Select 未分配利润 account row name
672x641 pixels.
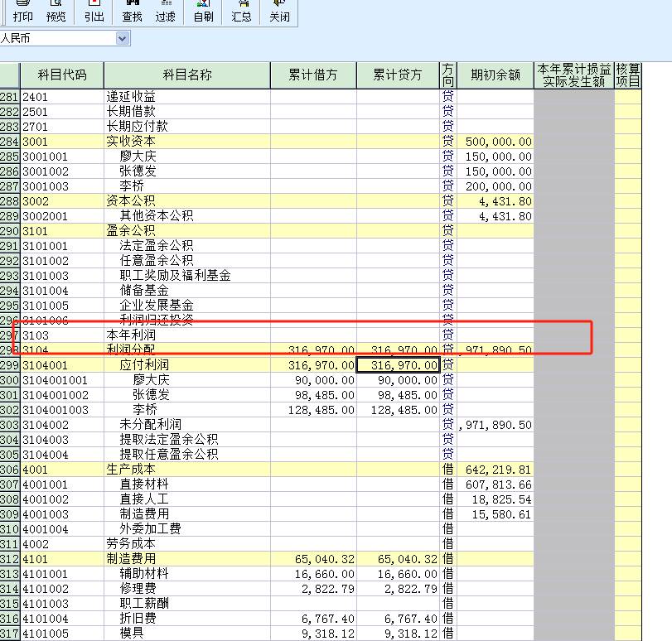(x=187, y=425)
